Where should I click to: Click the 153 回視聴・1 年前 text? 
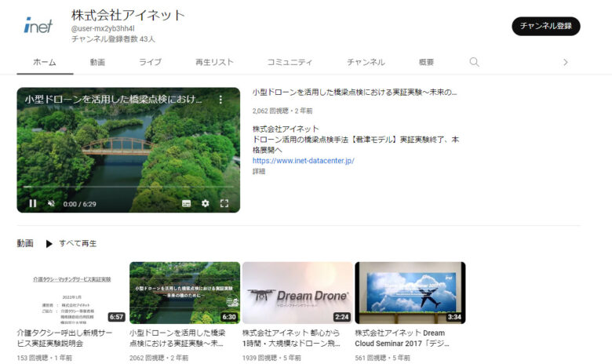pyautogui.click(x=45, y=358)
